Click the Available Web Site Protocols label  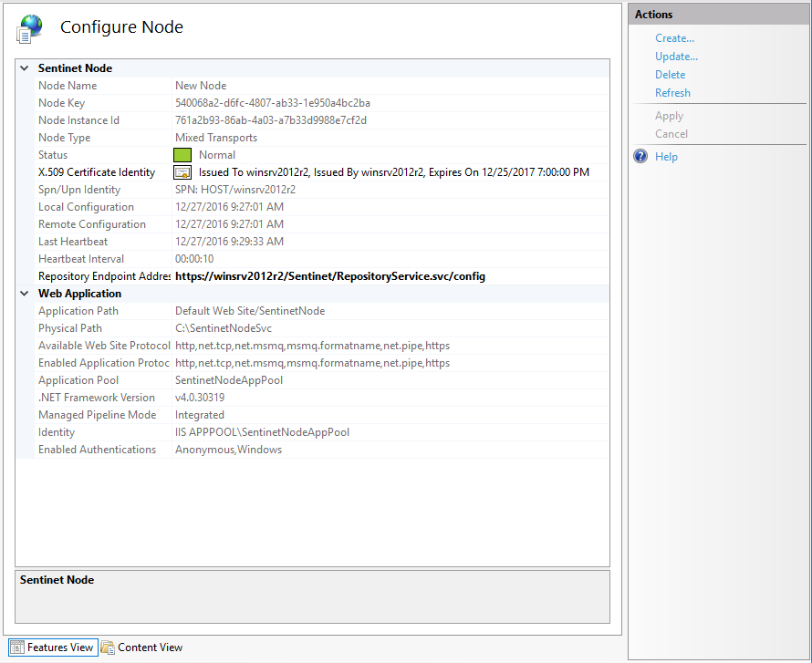[104, 346]
